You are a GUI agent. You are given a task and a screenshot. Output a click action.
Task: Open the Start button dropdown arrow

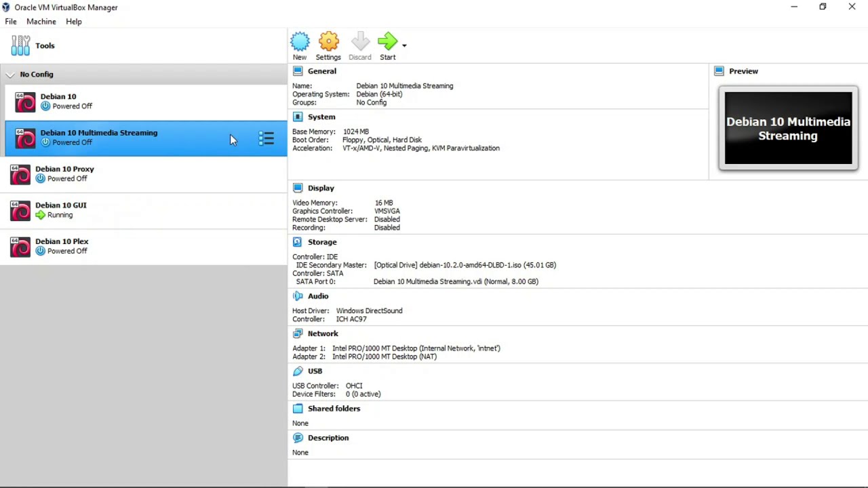pos(404,45)
